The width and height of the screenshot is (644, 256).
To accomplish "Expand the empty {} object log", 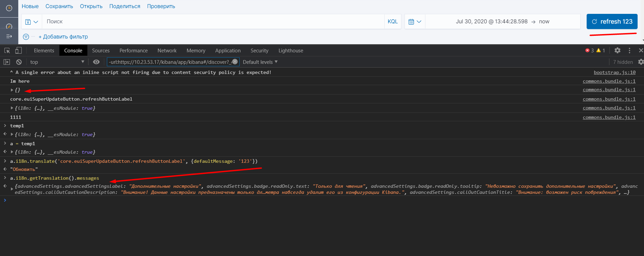I will click(12, 90).
